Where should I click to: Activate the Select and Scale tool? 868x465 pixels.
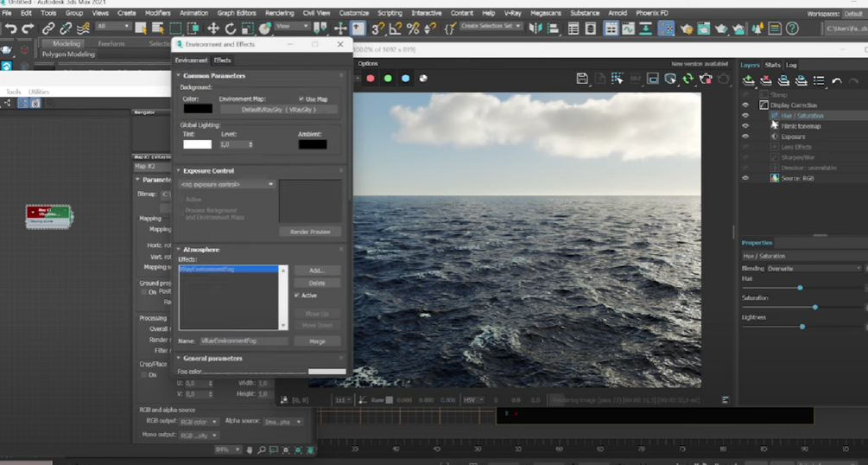[248, 28]
